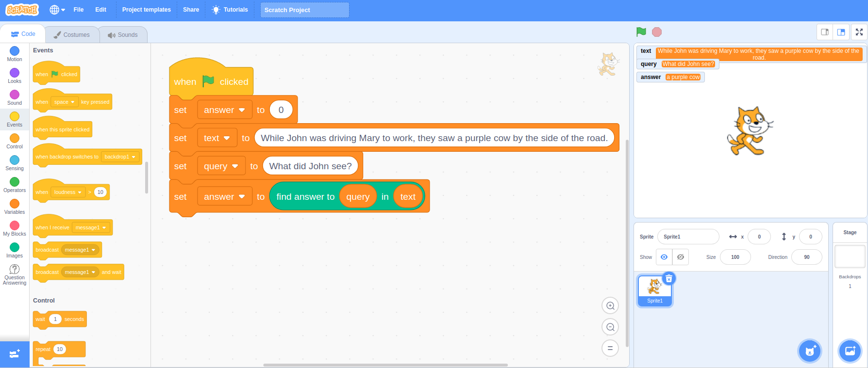
Task: Open the text variable dropdown in set block
Action: click(217, 138)
